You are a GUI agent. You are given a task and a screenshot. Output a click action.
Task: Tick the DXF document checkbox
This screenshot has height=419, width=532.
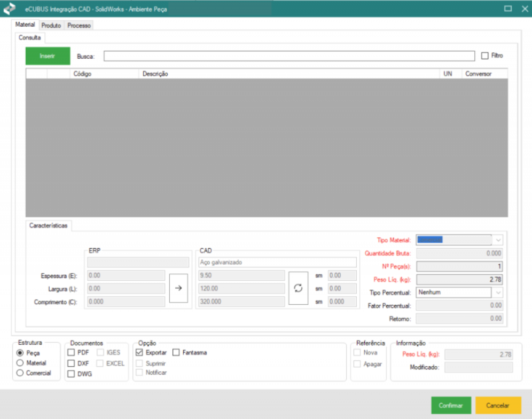[72, 363]
